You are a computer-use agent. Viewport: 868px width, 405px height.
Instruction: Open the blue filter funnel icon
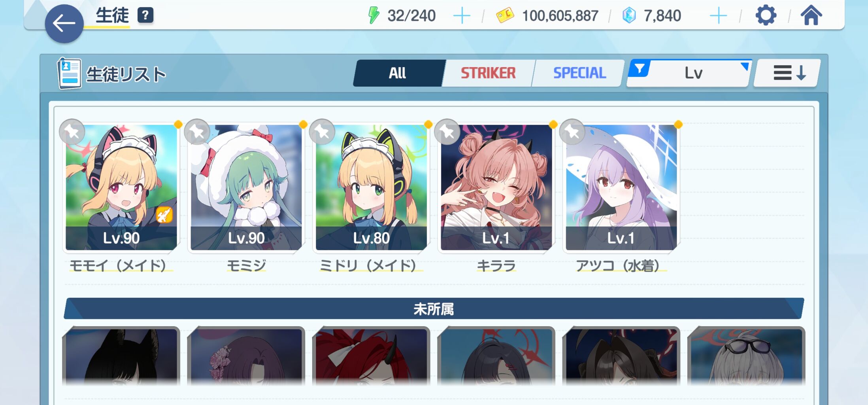(x=640, y=69)
